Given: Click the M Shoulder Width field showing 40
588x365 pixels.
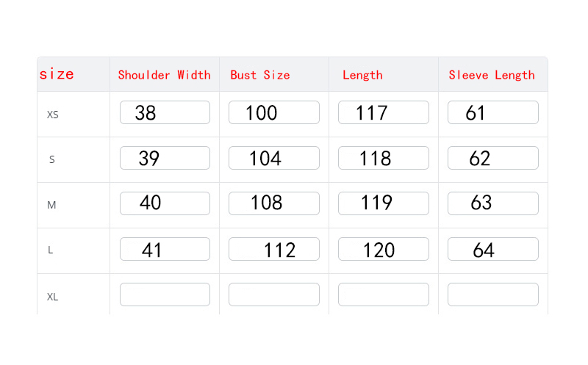Looking at the screenshot, I should tap(165, 203).
